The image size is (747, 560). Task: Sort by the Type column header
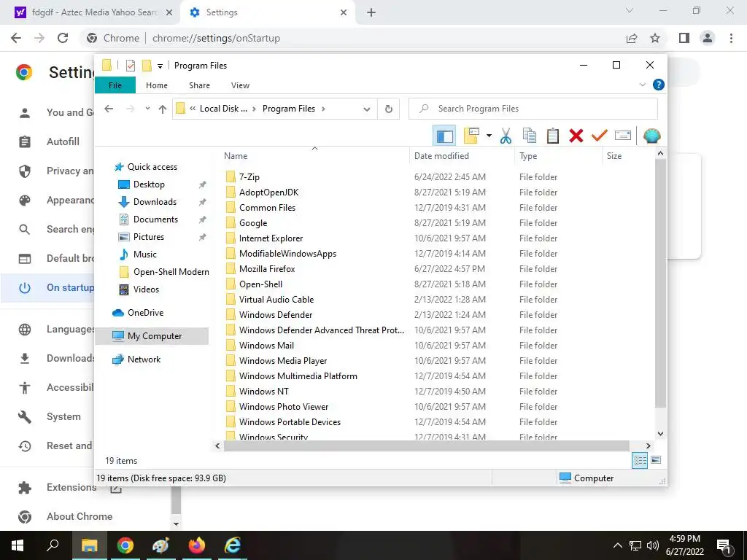528,156
